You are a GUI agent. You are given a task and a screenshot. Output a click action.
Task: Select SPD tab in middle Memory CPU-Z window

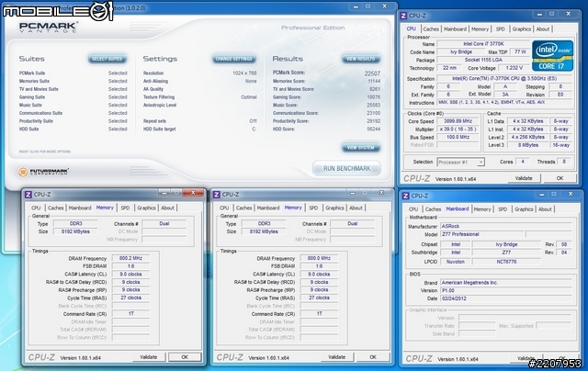coord(313,208)
